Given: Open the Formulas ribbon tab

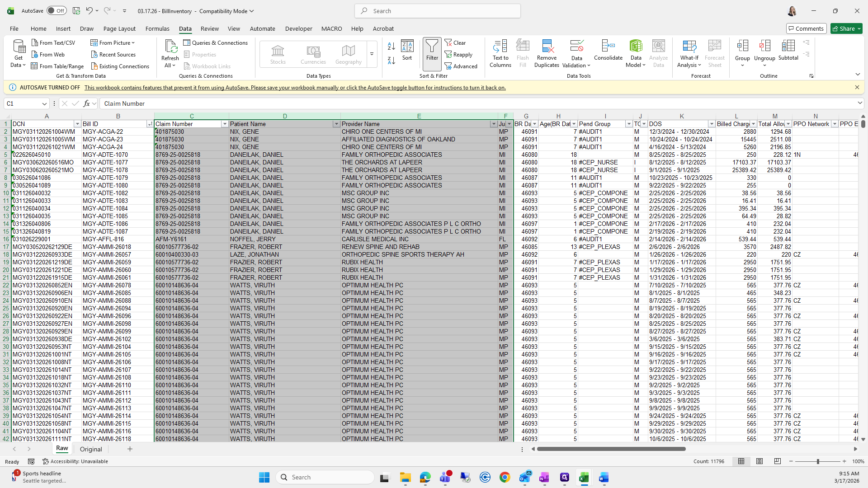Looking at the screenshot, I should click(x=157, y=28).
